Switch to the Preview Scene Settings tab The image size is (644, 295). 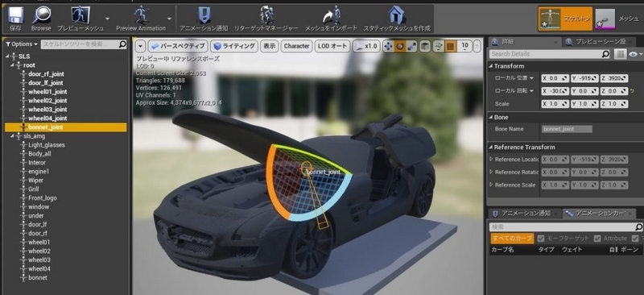point(599,42)
